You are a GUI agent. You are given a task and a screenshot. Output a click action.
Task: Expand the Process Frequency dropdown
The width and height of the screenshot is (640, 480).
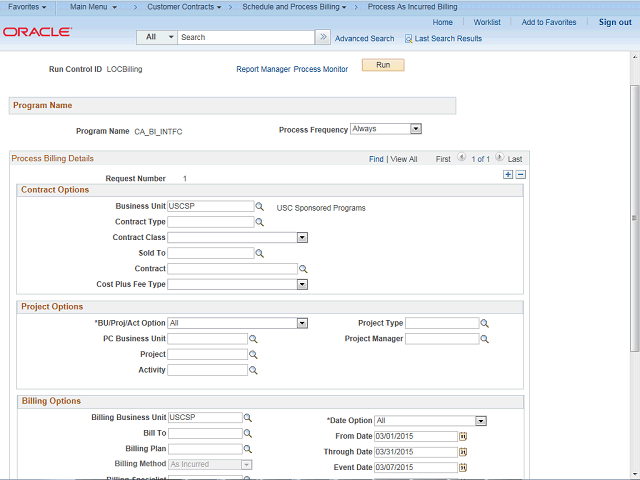coord(416,129)
